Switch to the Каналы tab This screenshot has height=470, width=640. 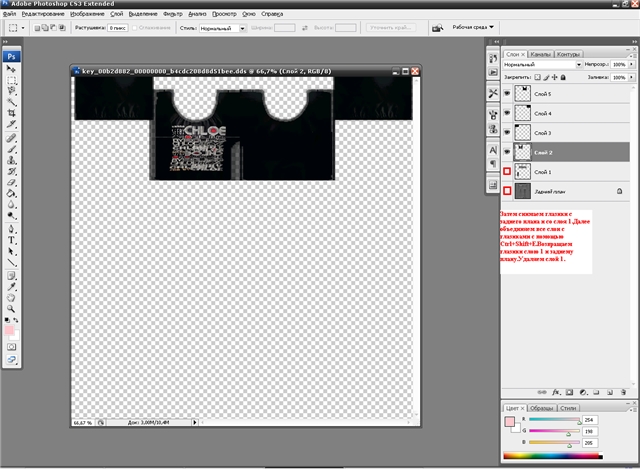pos(541,54)
